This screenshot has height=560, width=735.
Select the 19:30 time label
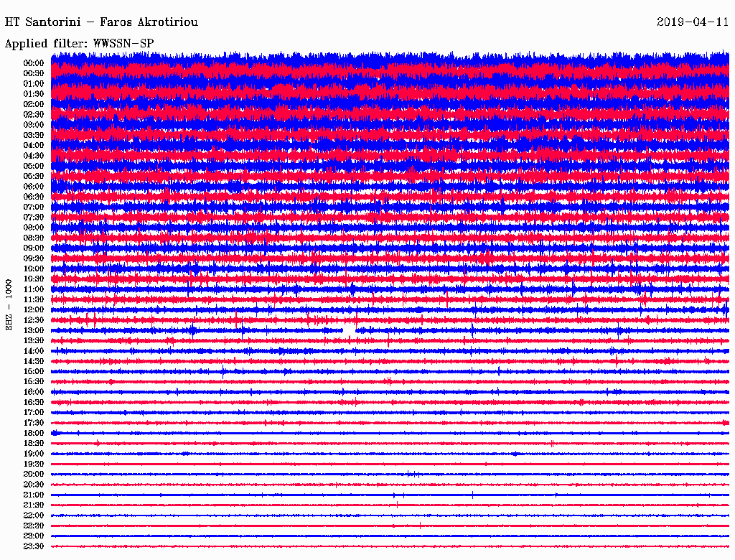pyautogui.click(x=34, y=465)
